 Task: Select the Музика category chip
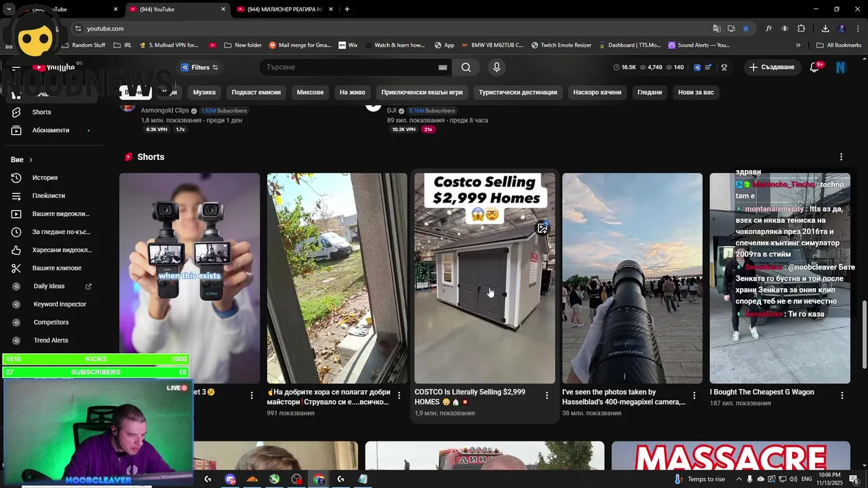(x=204, y=92)
